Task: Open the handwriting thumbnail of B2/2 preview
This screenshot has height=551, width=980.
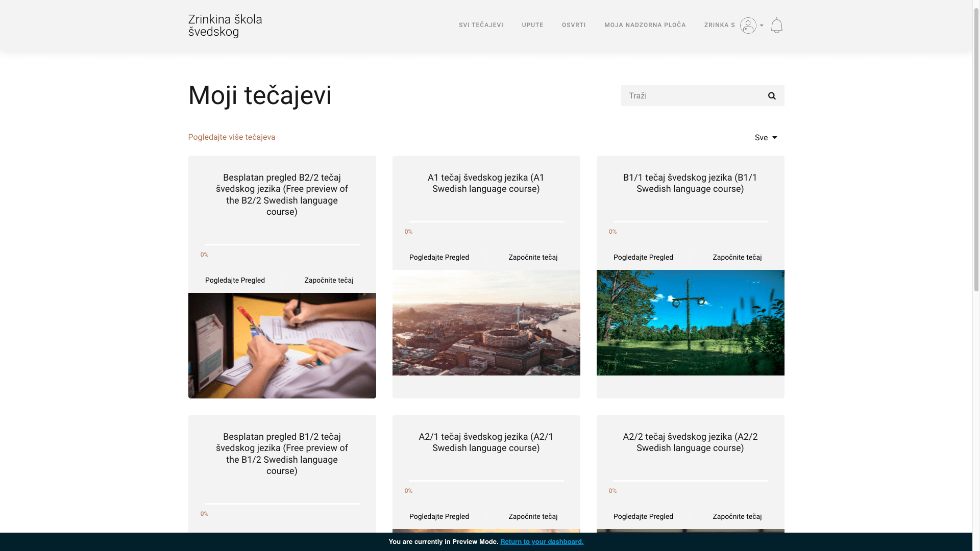Action: click(x=282, y=345)
